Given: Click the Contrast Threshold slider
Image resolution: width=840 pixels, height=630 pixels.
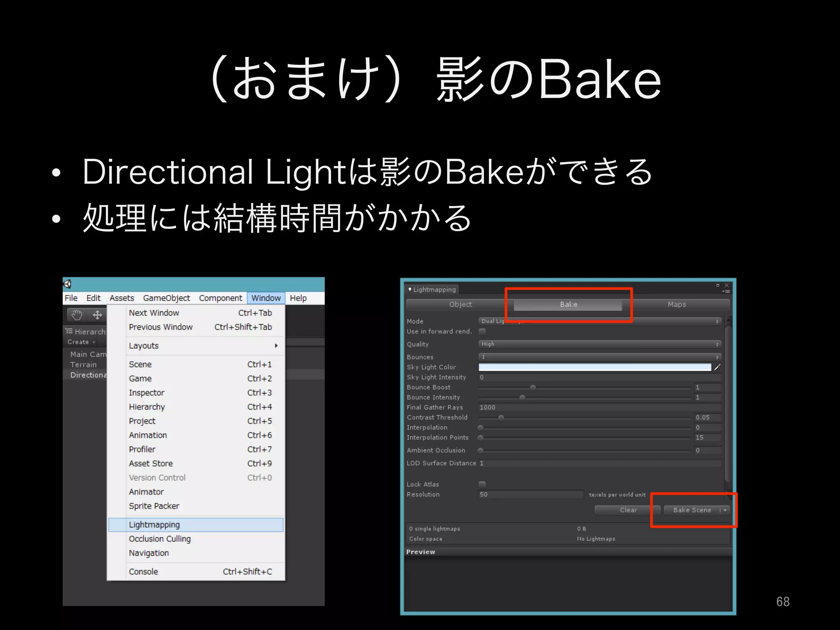Looking at the screenshot, I should click(584, 418).
